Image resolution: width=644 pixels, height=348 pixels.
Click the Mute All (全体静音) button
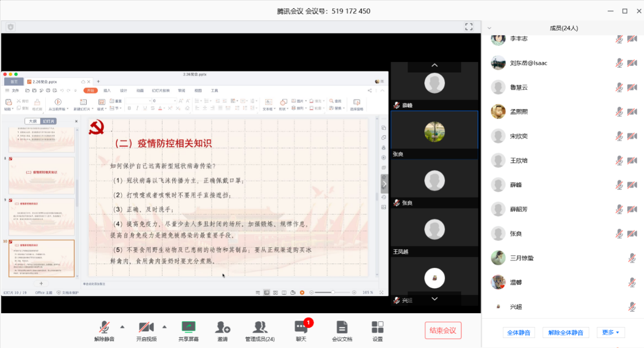(x=519, y=333)
